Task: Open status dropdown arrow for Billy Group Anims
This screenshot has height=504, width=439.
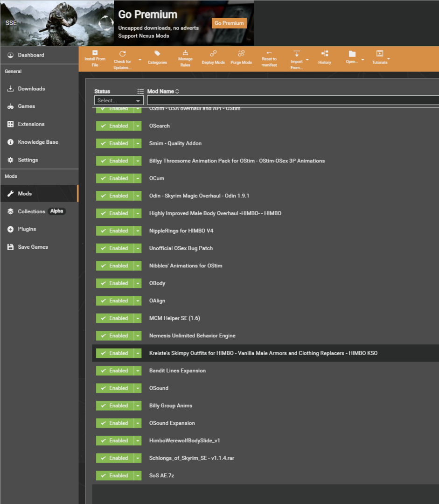Action: [138, 406]
